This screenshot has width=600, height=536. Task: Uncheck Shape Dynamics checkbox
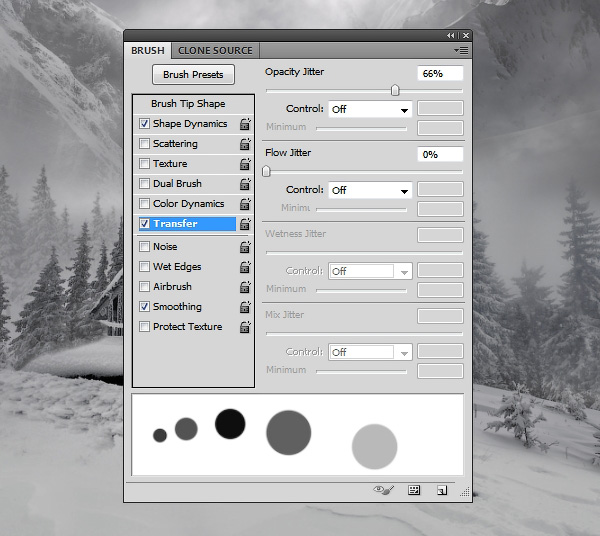click(x=144, y=124)
